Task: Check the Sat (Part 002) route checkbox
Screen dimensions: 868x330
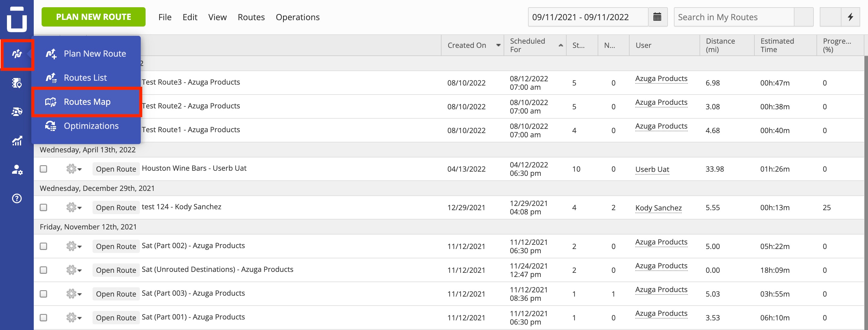Action: 43,247
